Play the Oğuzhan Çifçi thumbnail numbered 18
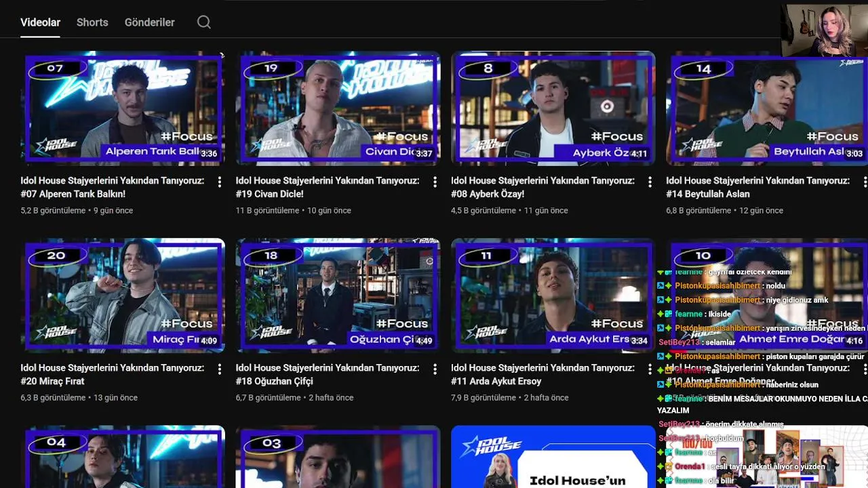The image size is (868, 488). 338,296
